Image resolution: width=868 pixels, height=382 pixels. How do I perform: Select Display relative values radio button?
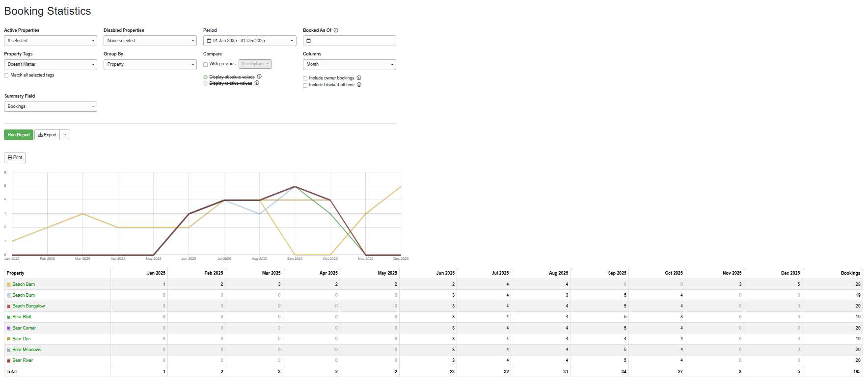tap(206, 83)
